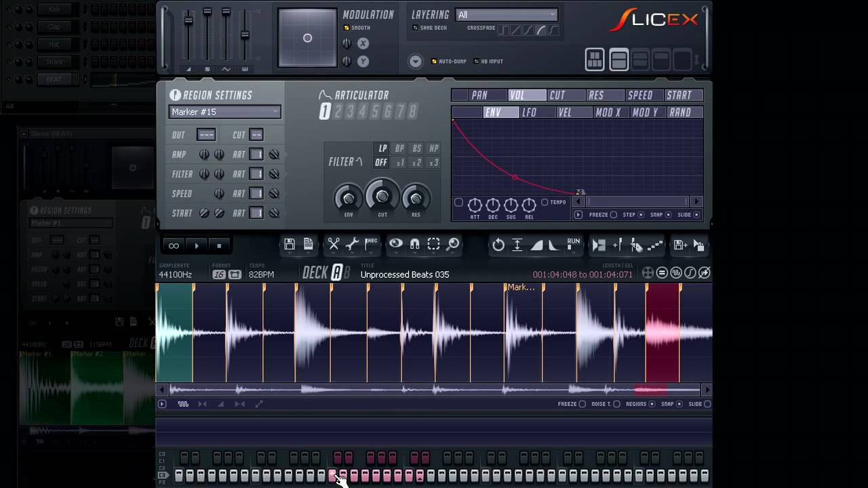
Task: Click the magnet snap icon in toolbar
Action: coord(414,245)
